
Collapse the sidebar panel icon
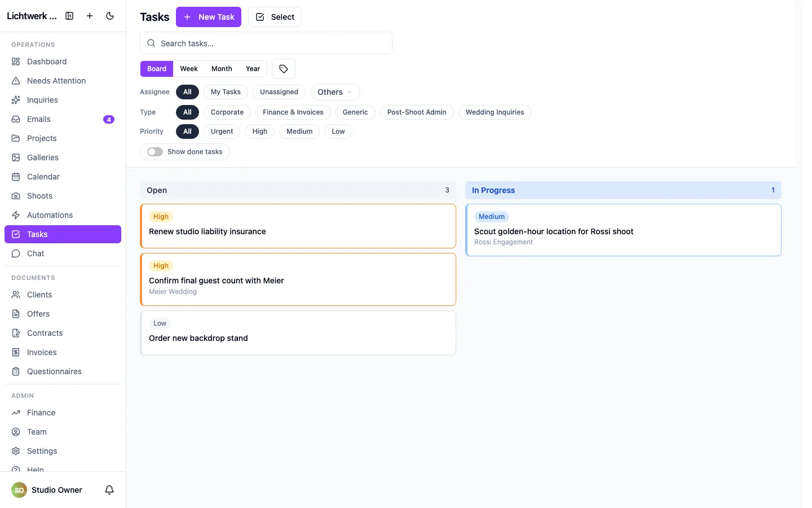tap(69, 16)
